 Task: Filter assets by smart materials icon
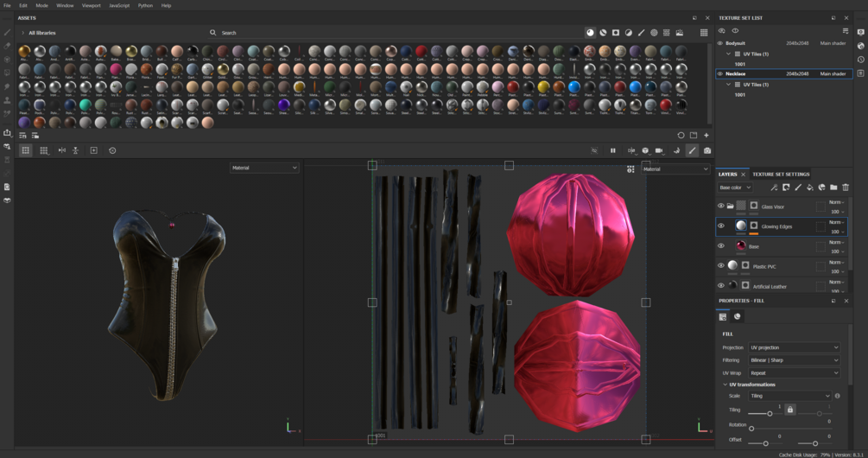[603, 33]
